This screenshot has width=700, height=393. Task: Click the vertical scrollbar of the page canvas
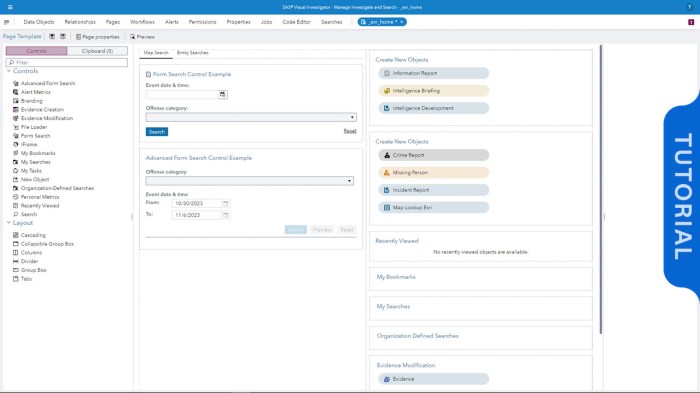pos(601,189)
